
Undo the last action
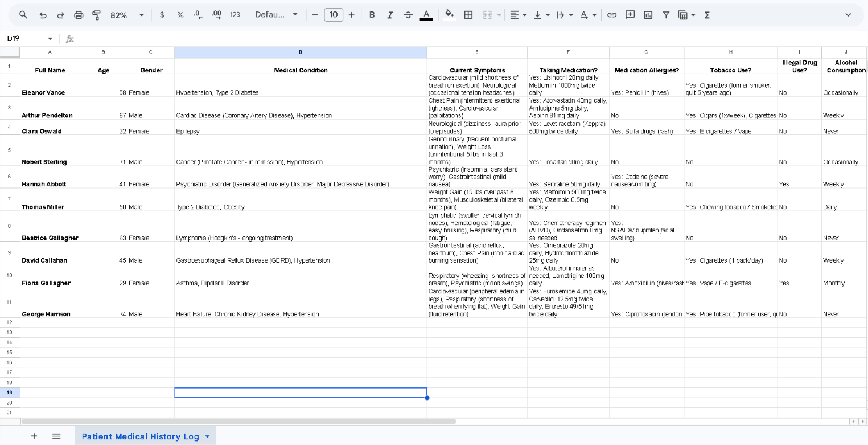pos(43,15)
